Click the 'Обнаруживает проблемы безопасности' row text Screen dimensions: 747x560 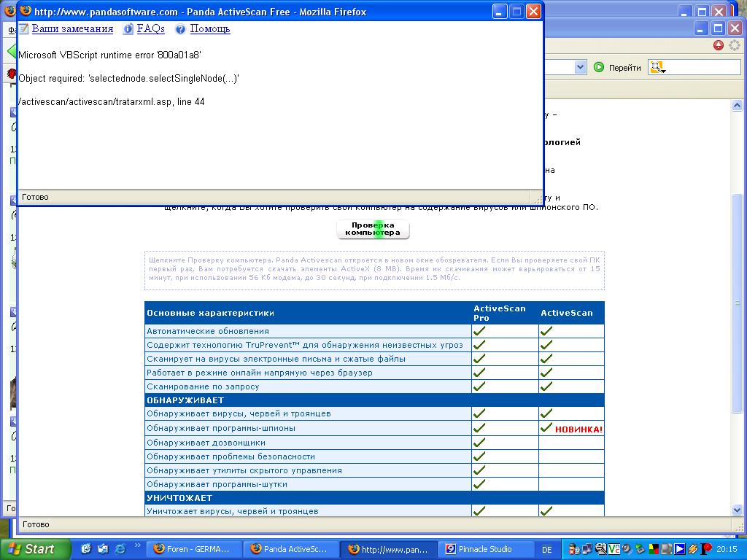[x=231, y=456]
